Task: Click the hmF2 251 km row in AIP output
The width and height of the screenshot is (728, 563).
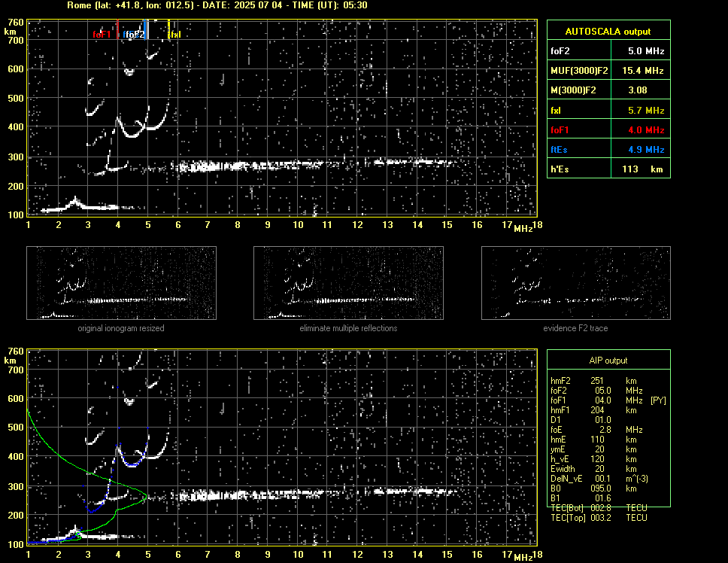Action: (596, 381)
